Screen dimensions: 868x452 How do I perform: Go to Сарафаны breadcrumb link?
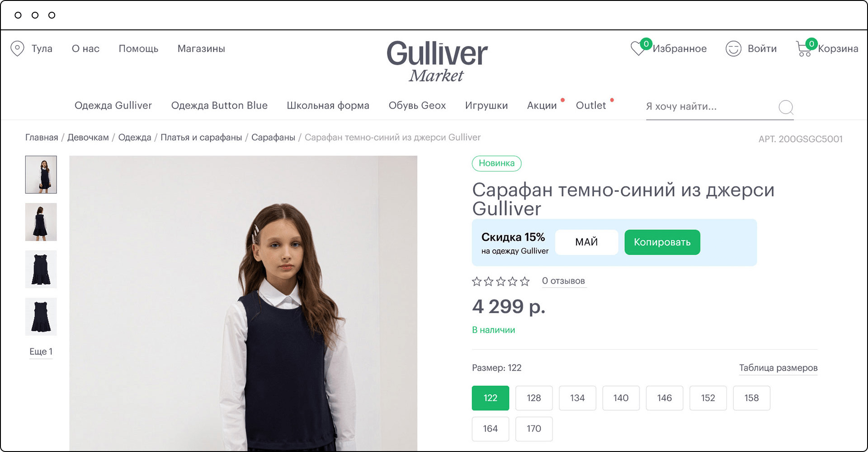point(273,137)
